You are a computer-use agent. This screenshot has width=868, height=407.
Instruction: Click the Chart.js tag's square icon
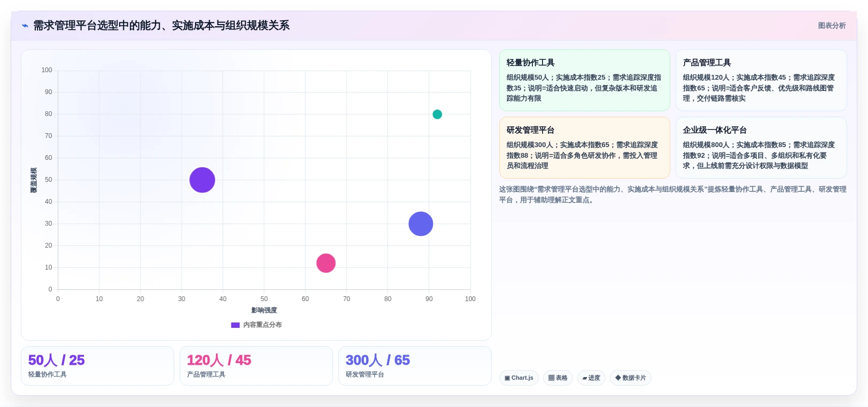507,378
